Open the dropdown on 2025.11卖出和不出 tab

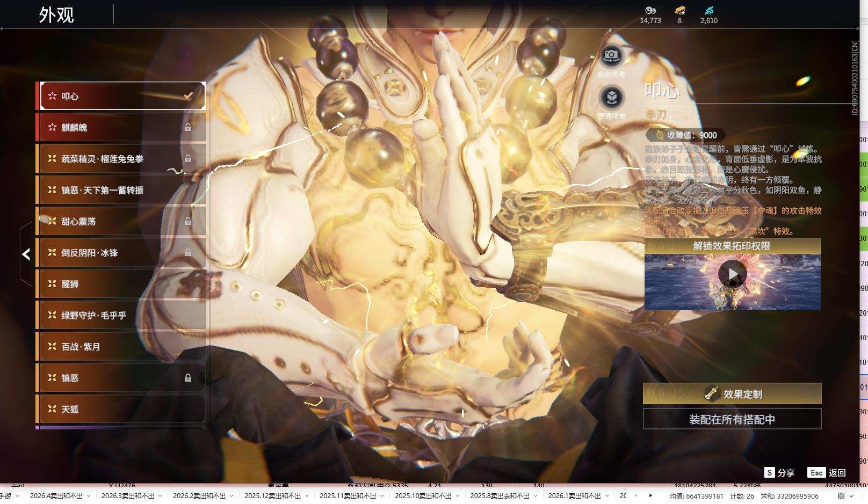(x=382, y=496)
